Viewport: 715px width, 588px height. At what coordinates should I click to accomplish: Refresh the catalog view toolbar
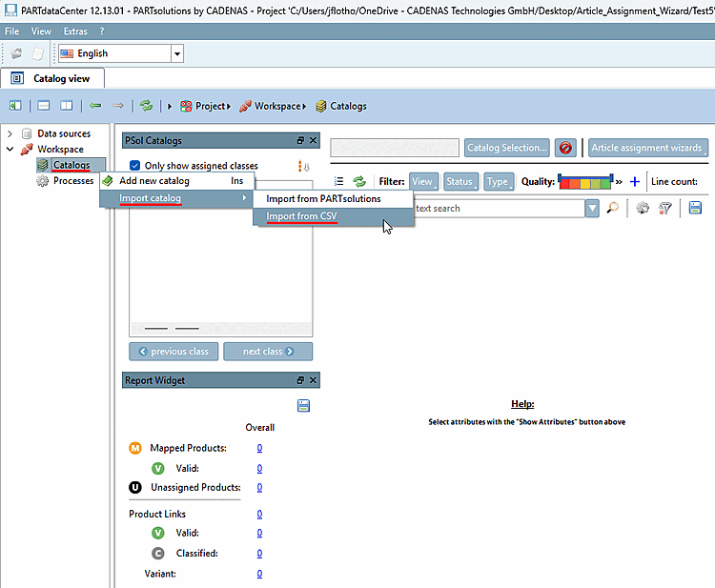pyautogui.click(x=147, y=106)
